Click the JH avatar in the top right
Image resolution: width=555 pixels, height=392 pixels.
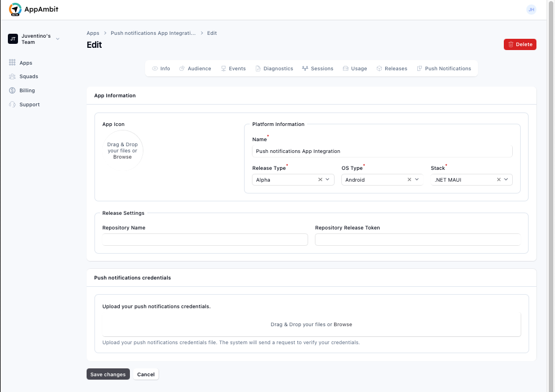tap(531, 9)
